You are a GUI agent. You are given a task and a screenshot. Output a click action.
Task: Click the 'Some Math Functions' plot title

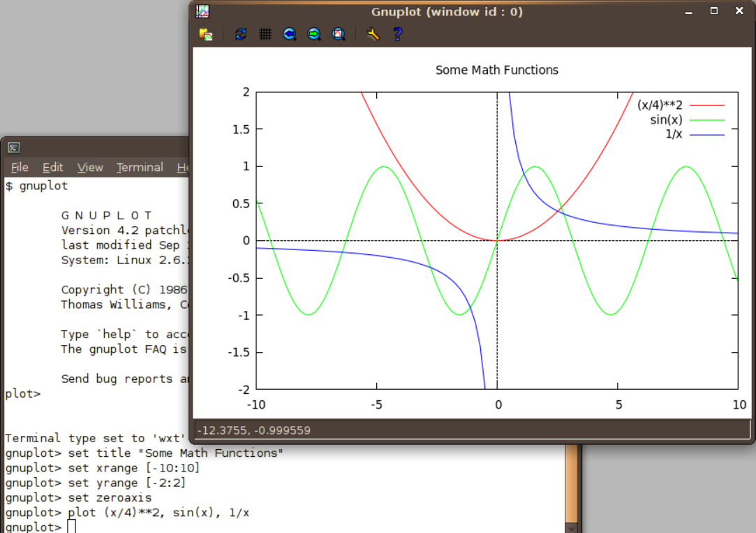pos(496,70)
